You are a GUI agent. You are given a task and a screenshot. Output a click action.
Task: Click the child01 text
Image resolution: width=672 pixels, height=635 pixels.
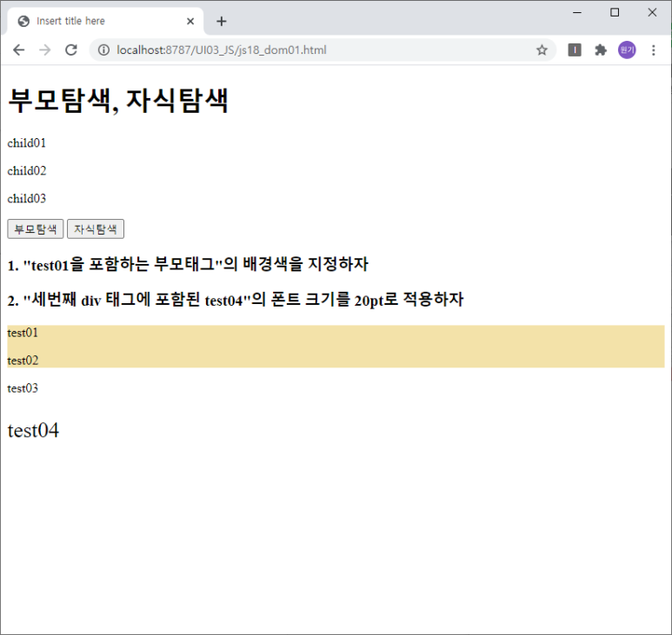(27, 143)
